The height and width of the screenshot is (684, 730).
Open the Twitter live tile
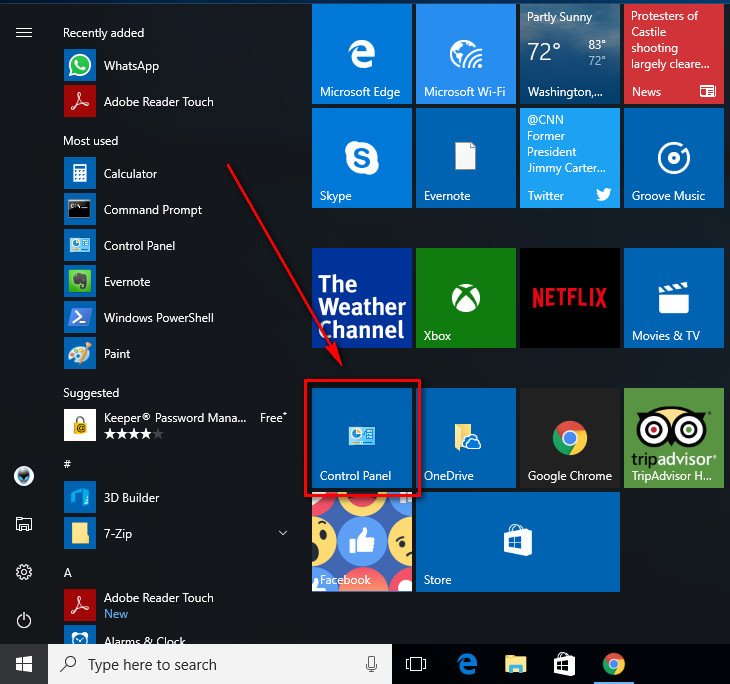(x=570, y=158)
